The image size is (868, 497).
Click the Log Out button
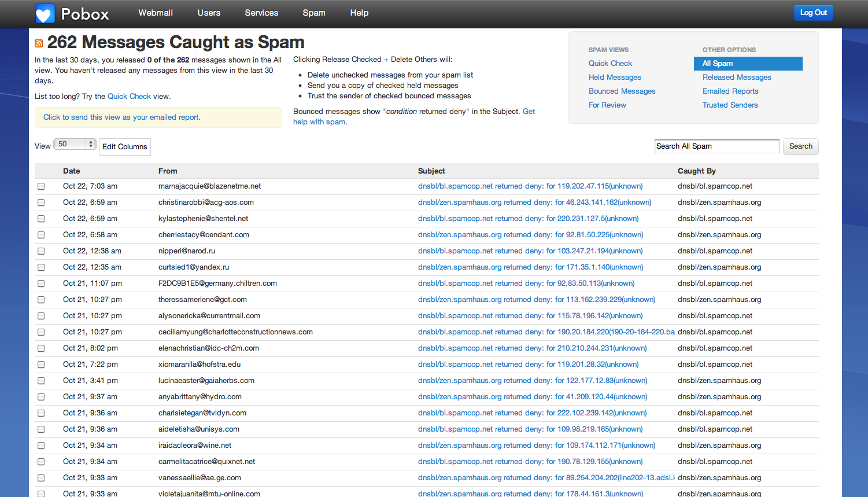click(x=814, y=13)
